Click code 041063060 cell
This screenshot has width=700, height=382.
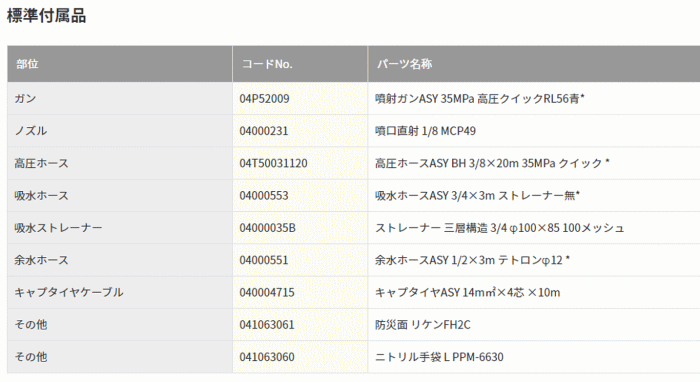300,357
